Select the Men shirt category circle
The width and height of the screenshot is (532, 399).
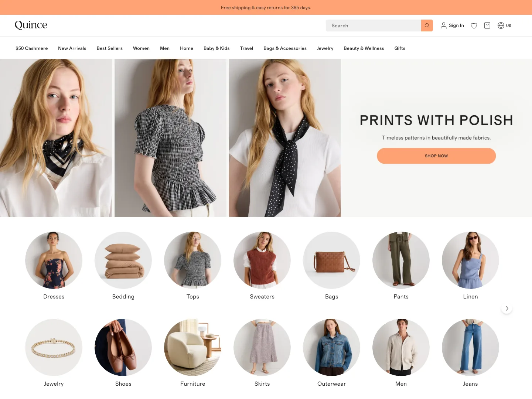(401, 347)
